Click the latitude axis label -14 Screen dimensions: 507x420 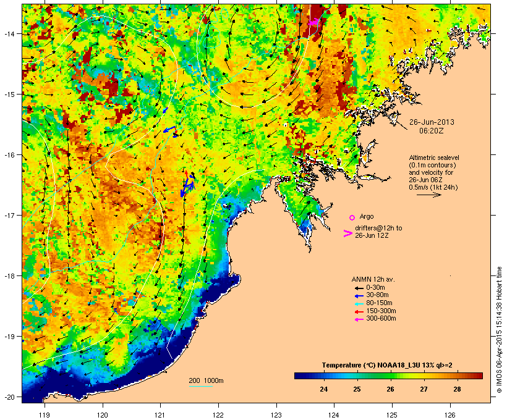click(9, 33)
